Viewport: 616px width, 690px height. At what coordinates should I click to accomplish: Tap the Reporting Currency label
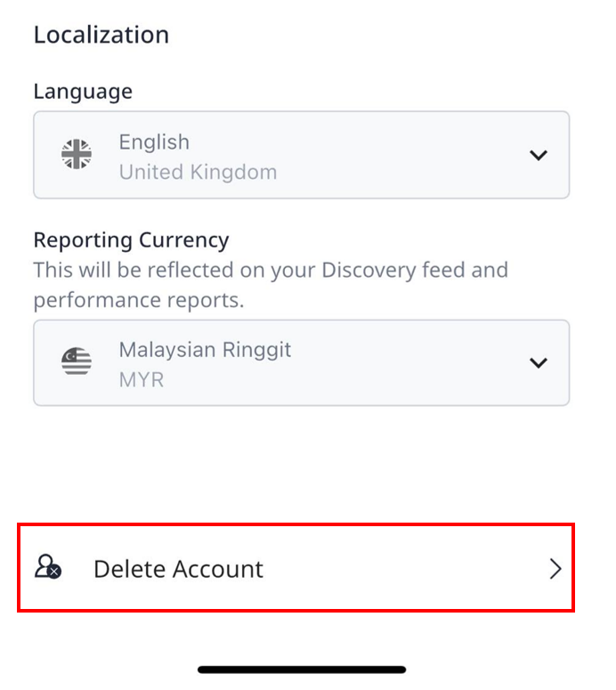[131, 240]
